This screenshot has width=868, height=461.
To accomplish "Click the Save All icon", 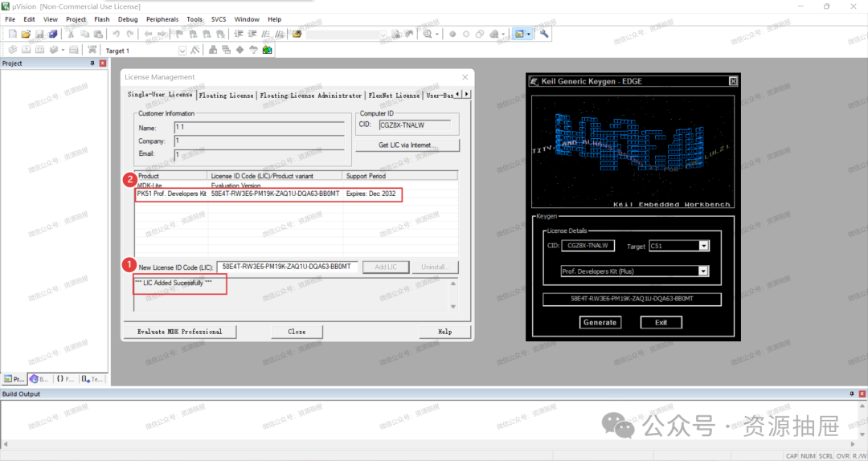I will coord(52,34).
